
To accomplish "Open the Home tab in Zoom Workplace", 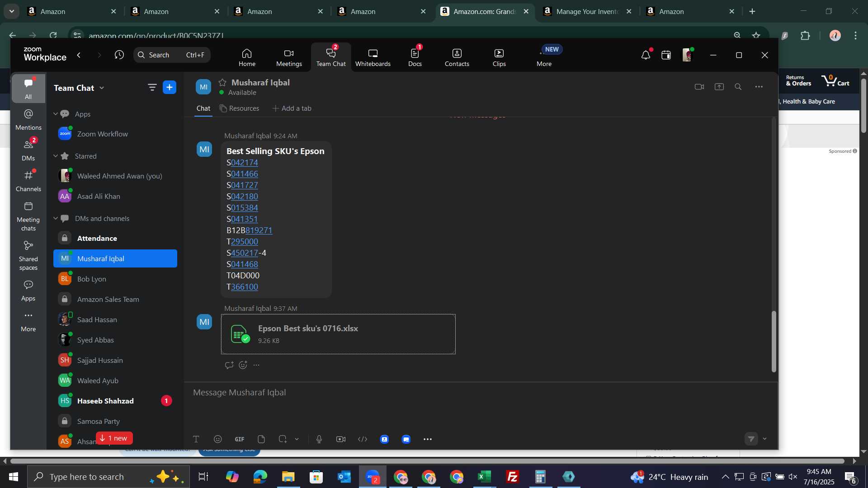I will (247, 57).
